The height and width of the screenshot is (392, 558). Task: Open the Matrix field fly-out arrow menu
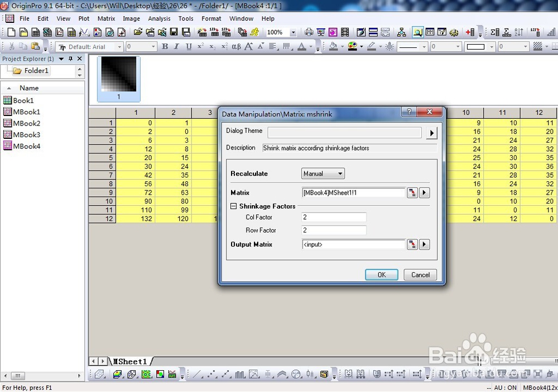pyautogui.click(x=424, y=193)
